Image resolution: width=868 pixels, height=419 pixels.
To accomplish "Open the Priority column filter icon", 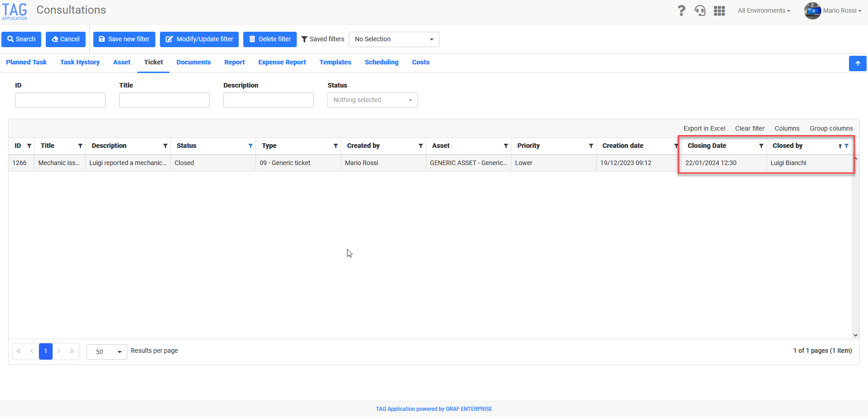I will coord(591,146).
